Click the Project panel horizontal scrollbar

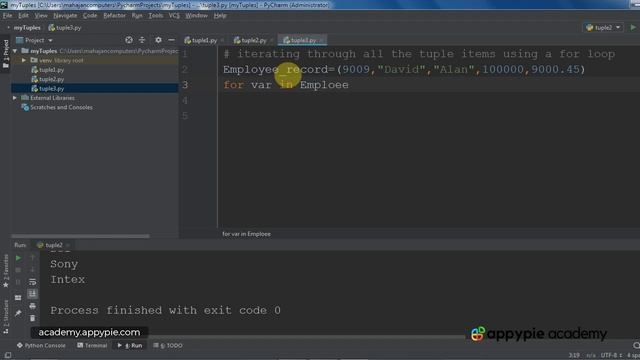(x=80, y=236)
